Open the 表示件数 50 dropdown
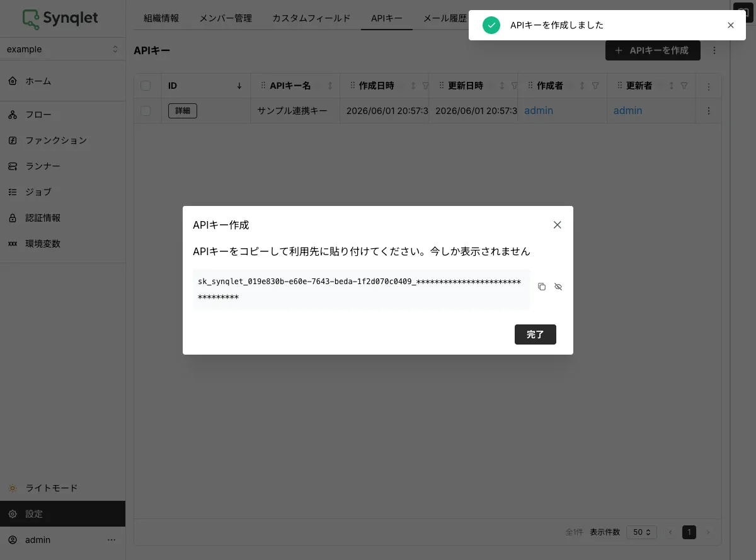This screenshot has height=560, width=756. (642, 532)
